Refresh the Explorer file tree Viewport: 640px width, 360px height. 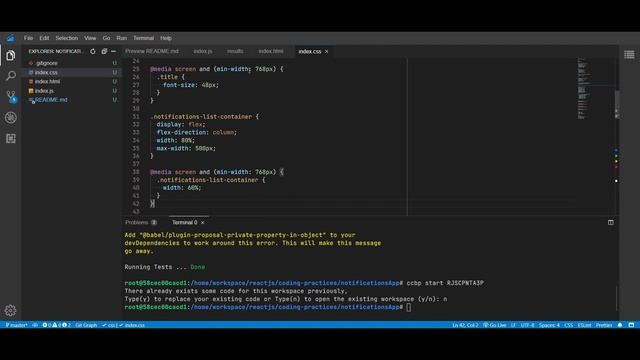(93, 51)
